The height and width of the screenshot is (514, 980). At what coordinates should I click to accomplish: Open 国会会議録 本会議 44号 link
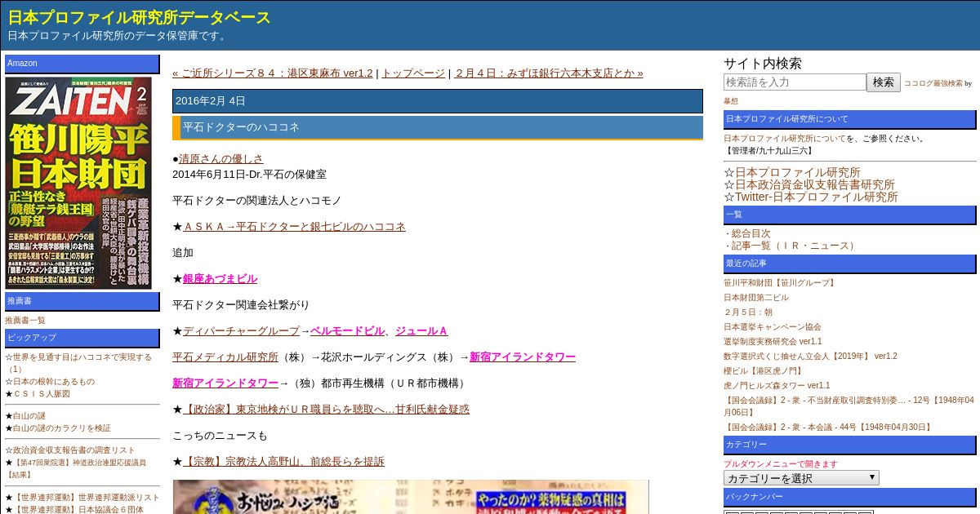tap(828, 427)
